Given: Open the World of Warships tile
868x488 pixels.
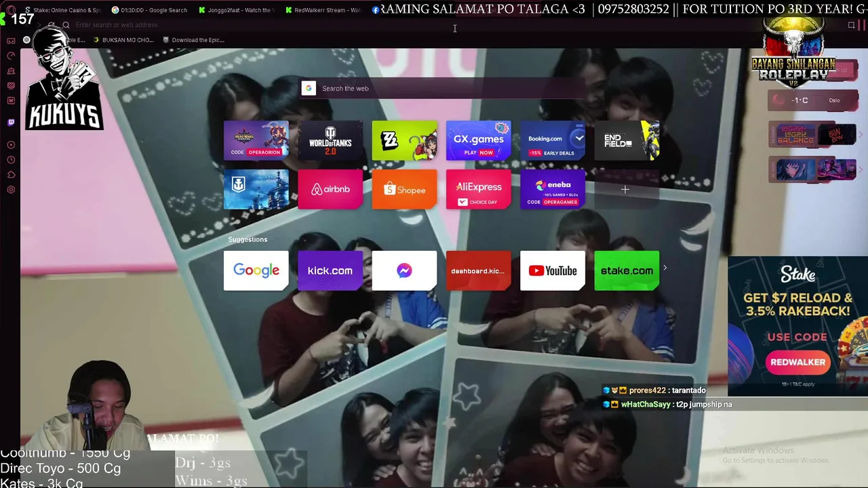Looking at the screenshot, I should [256, 190].
